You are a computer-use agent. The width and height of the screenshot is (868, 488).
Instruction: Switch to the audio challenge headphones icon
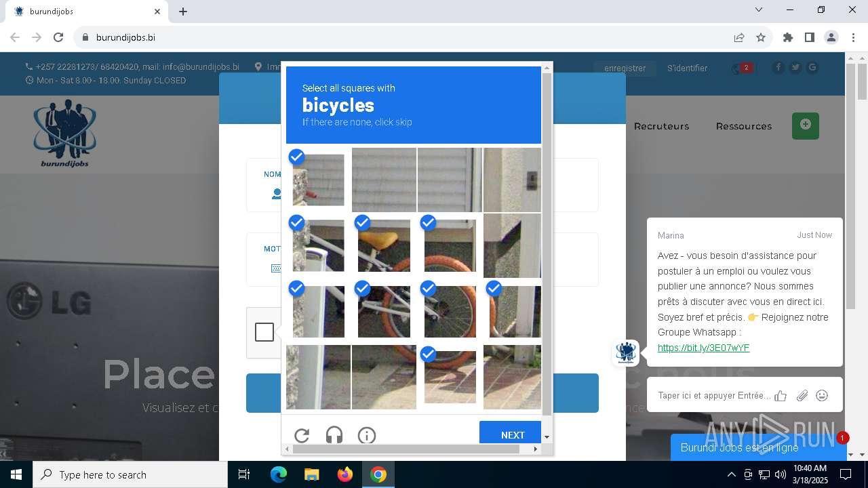[334, 435]
